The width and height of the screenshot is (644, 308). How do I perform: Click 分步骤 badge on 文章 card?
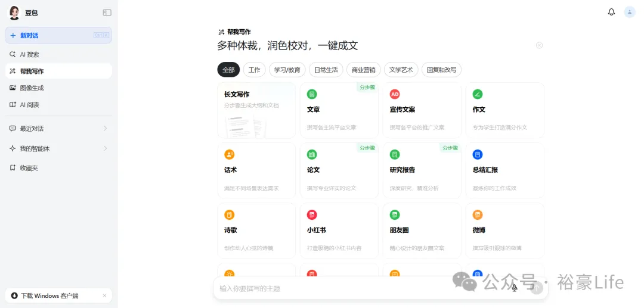click(x=367, y=88)
